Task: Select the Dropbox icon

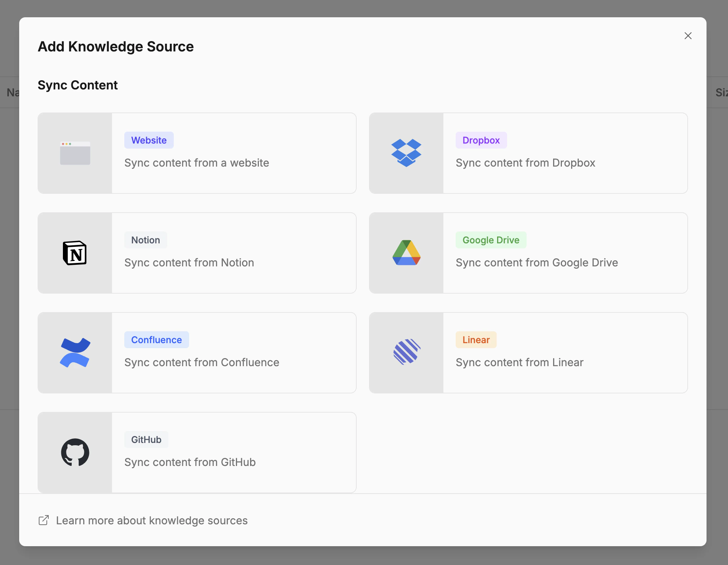Action: click(406, 153)
